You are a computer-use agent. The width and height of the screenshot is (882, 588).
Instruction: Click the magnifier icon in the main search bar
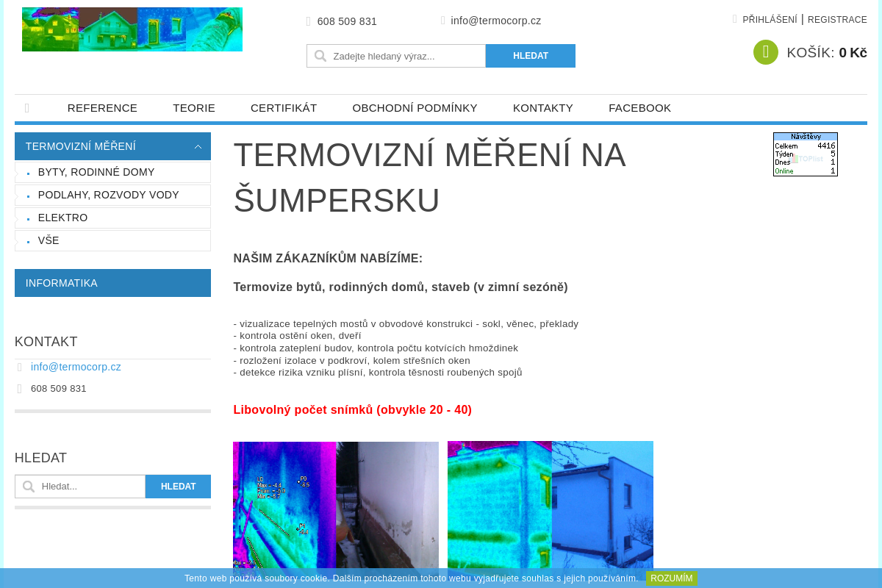320,55
